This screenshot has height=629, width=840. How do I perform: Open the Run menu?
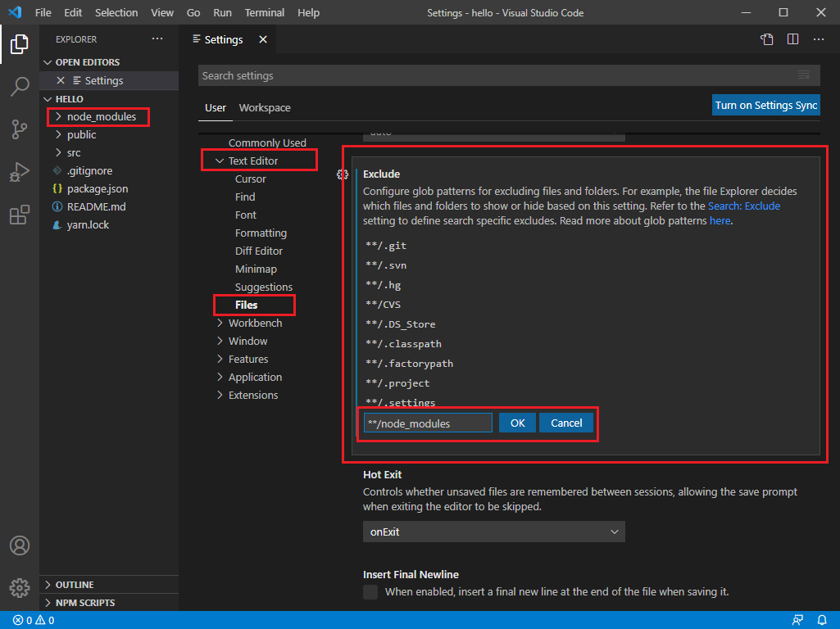(x=222, y=12)
